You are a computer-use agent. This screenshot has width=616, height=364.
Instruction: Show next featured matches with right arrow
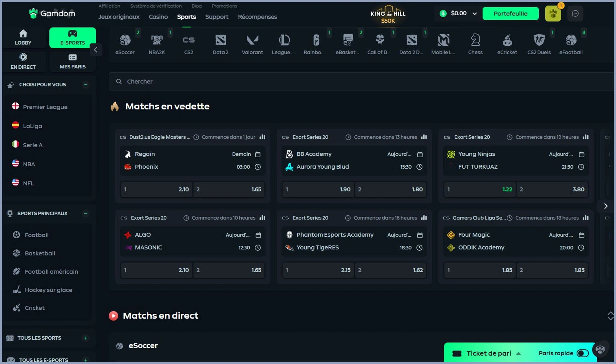pos(606,206)
